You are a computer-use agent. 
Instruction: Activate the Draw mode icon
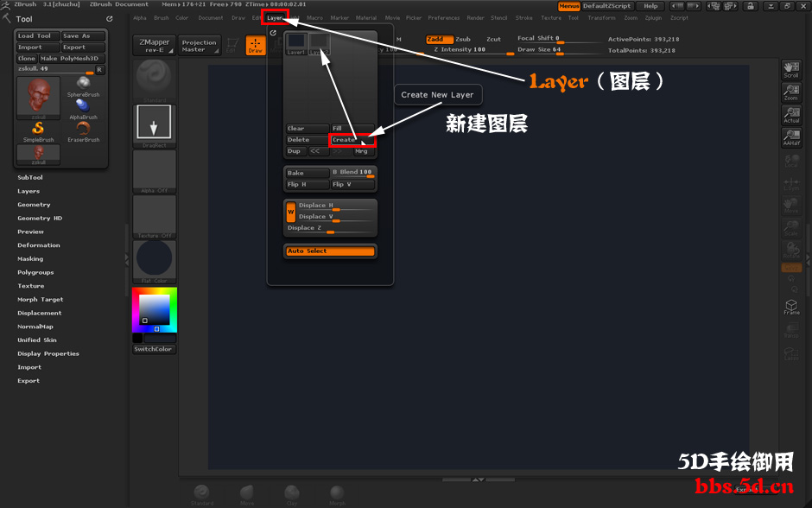256,45
